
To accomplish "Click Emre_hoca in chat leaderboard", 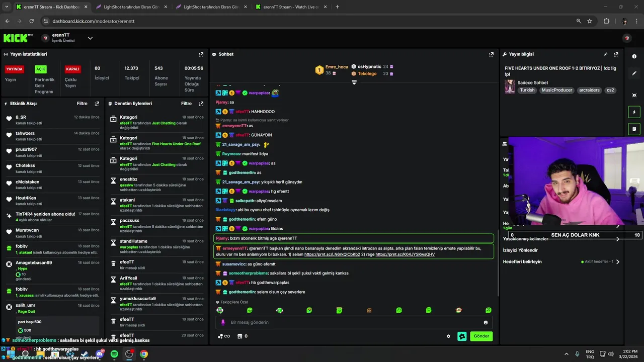I will tap(337, 67).
